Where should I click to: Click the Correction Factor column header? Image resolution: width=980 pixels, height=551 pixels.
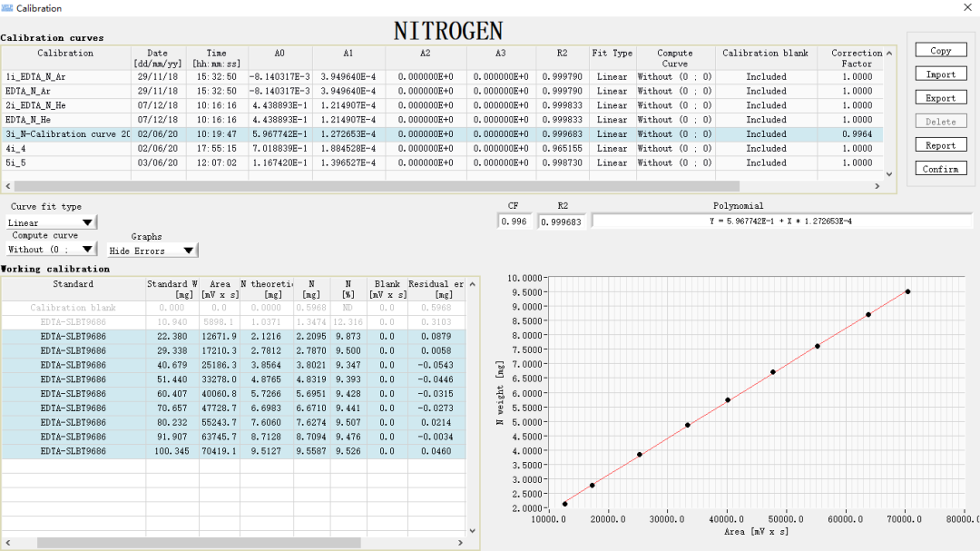[856, 58]
